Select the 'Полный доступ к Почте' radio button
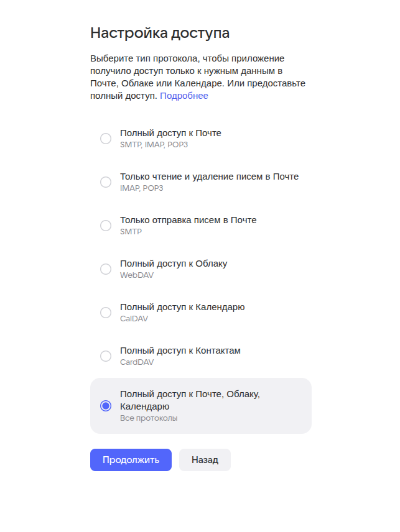Viewport: 400px width, 532px height. tap(106, 139)
